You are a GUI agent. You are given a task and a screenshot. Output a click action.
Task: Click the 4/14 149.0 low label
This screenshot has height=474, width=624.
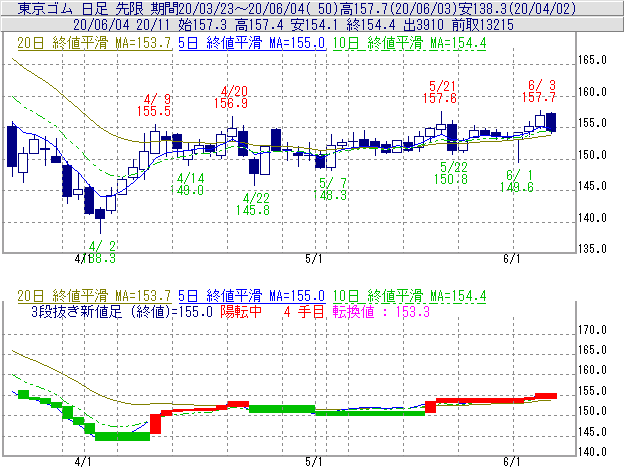click(x=187, y=184)
